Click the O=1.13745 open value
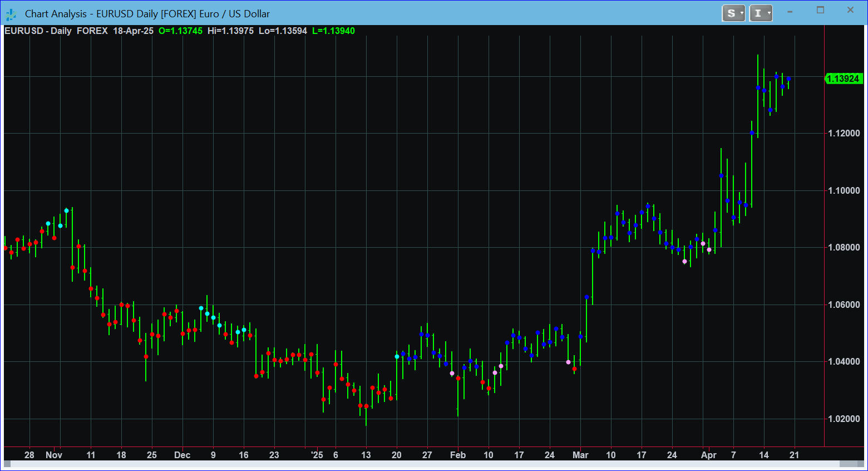This screenshot has height=471, width=868. coord(180,31)
